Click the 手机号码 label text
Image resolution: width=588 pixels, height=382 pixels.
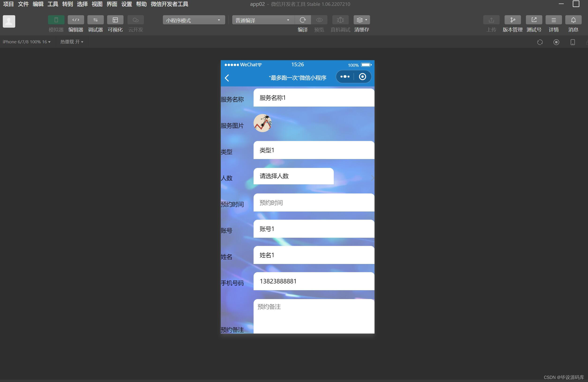tap(232, 283)
